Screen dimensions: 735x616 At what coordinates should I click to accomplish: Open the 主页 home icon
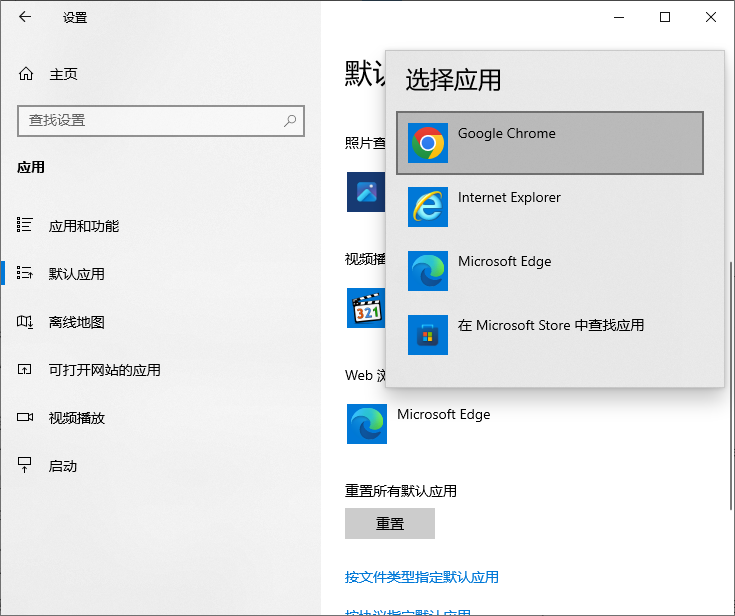click(26, 74)
